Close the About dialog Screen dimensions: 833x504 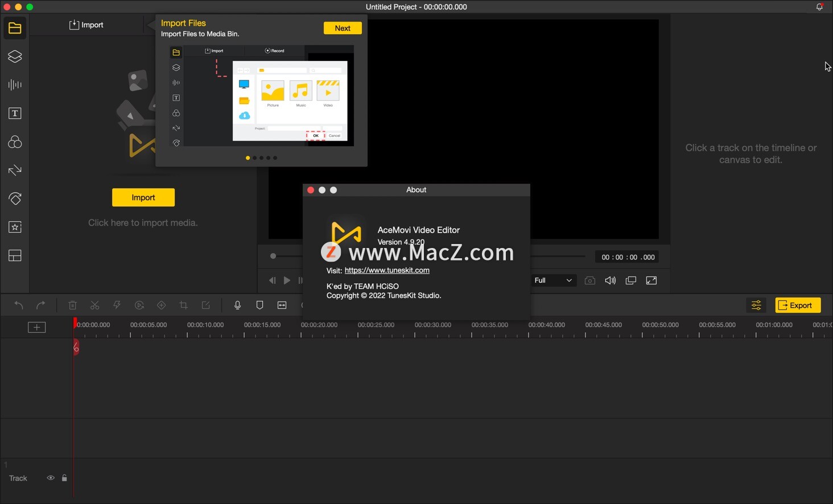click(x=311, y=190)
